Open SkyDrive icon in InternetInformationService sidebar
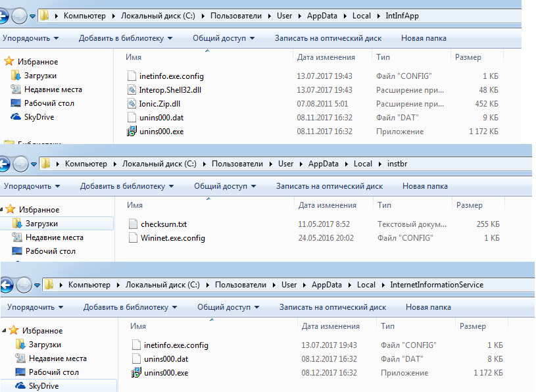 tap(20, 385)
